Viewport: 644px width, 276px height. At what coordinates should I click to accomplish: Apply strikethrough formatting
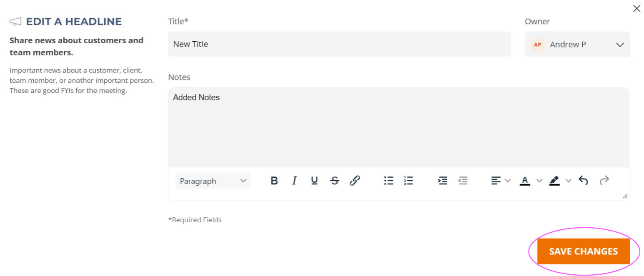click(334, 181)
